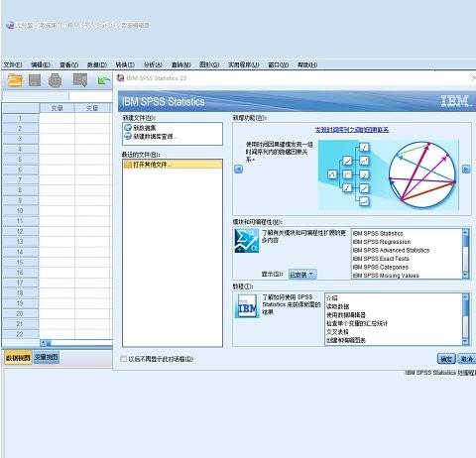Click the print toolbar icon
The image size is (476, 458).
pos(56,80)
